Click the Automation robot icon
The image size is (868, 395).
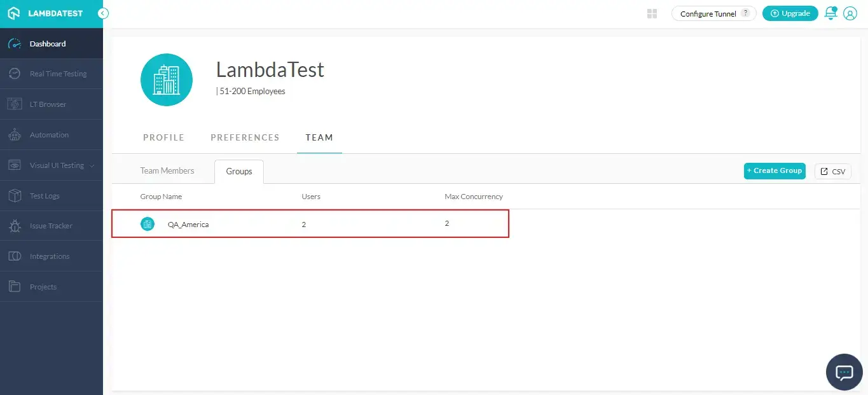(14, 135)
